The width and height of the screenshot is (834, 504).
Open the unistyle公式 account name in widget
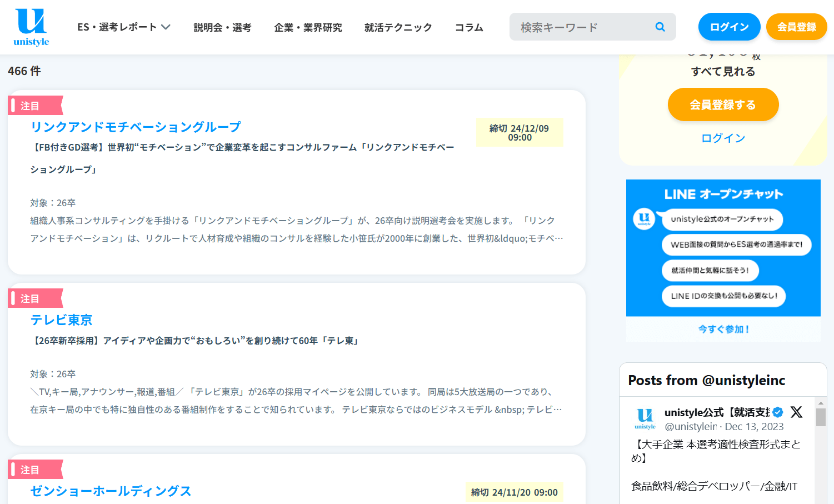[717, 412]
